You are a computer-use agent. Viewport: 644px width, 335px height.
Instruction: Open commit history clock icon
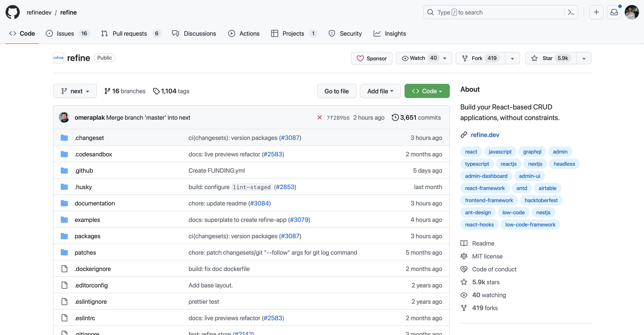click(x=395, y=117)
